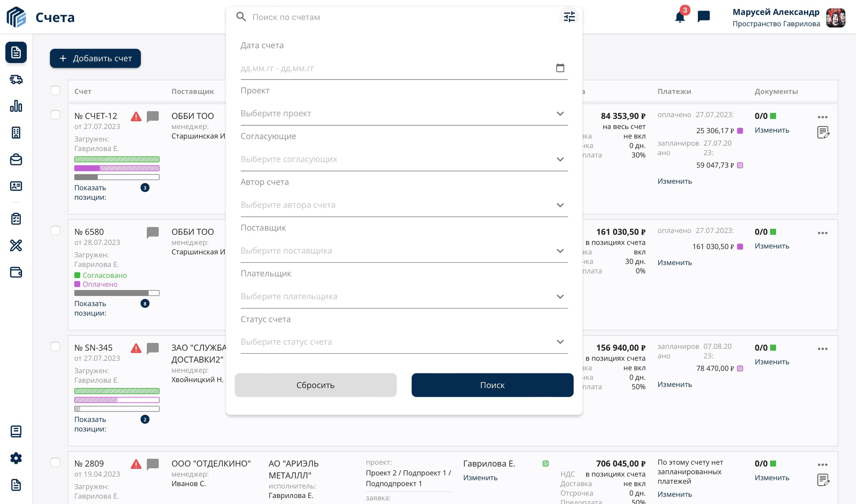Click the edit note icon for СЧЕТ-12
The width and height of the screenshot is (856, 504).
point(823,132)
